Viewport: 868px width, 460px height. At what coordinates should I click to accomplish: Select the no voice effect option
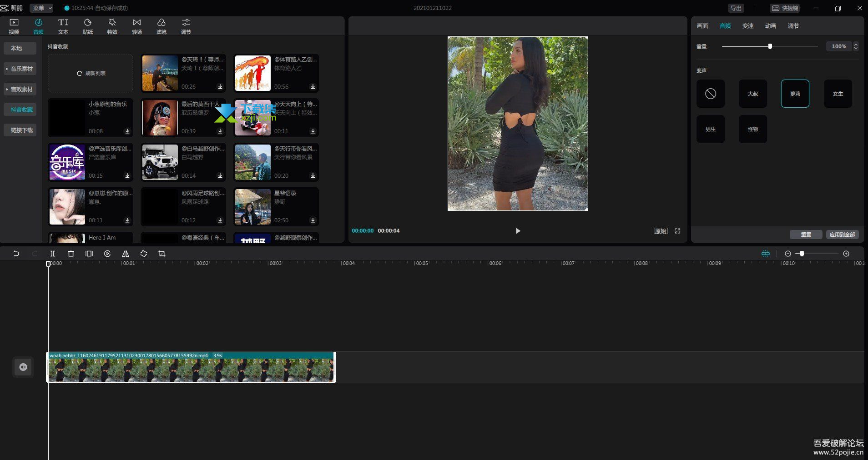(x=711, y=94)
